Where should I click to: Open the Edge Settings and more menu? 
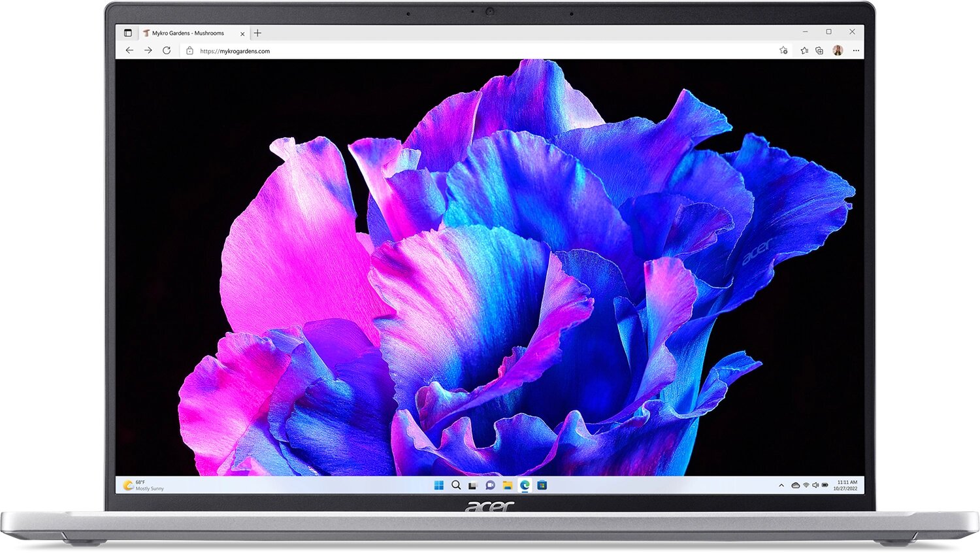click(856, 50)
